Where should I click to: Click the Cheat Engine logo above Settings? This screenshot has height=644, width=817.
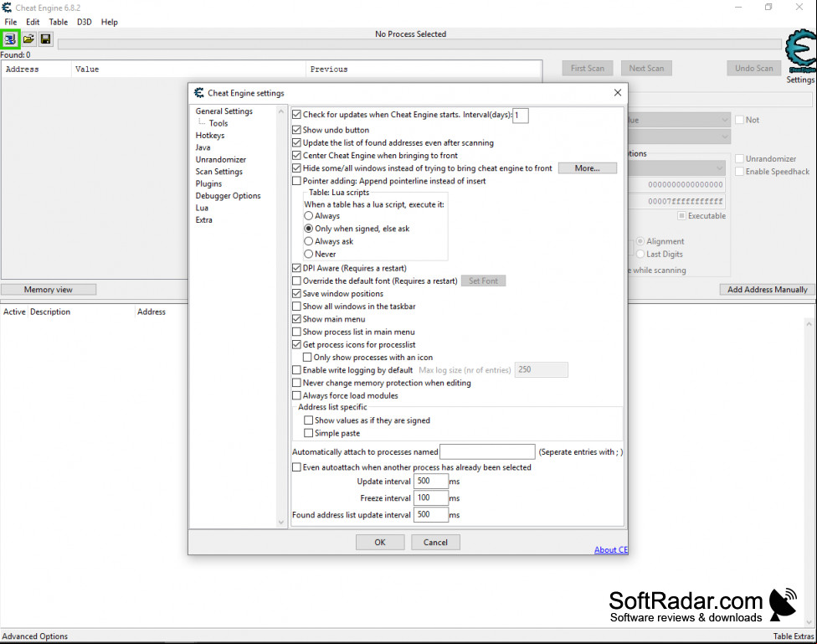pos(801,52)
